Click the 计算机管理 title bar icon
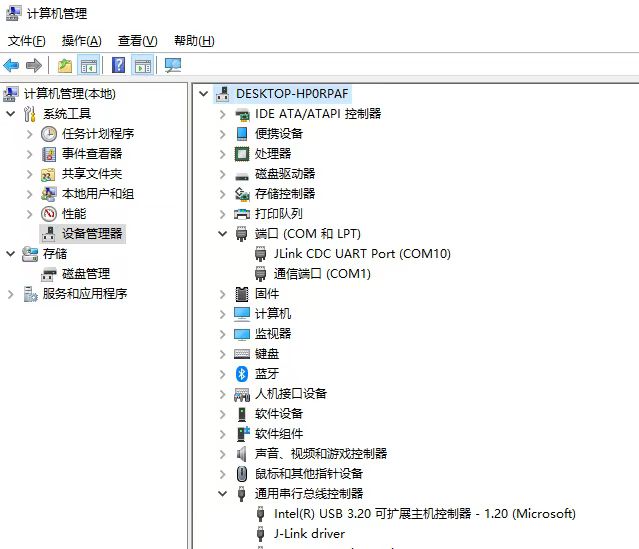Image resolution: width=639 pixels, height=549 pixels. click(13, 13)
